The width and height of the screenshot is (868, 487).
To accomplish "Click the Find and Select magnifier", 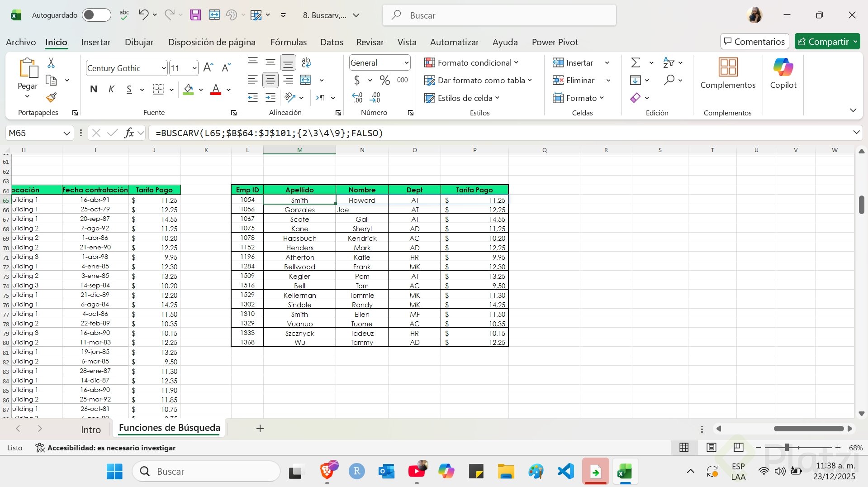I will 669,80.
